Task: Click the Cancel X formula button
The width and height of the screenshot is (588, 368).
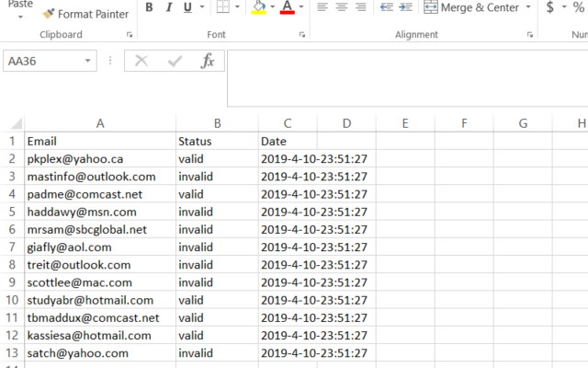Action: (141, 61)
